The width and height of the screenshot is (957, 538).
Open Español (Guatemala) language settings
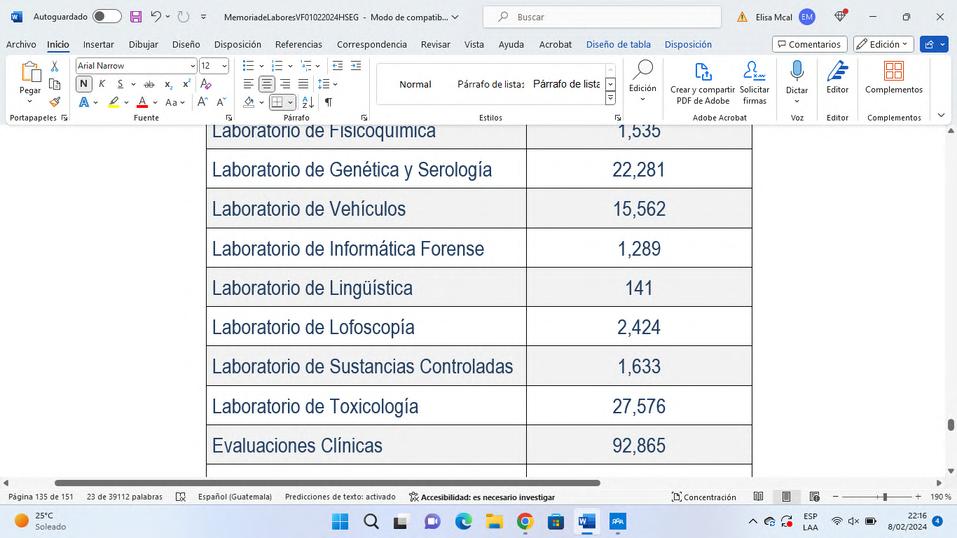pos(235,497)
